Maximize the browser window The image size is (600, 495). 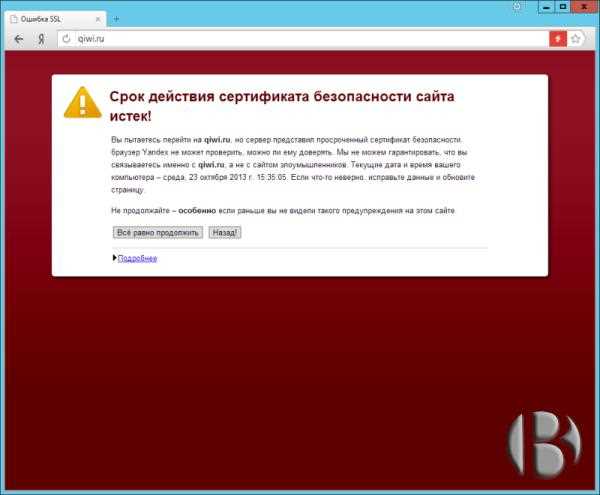point(562,7)
